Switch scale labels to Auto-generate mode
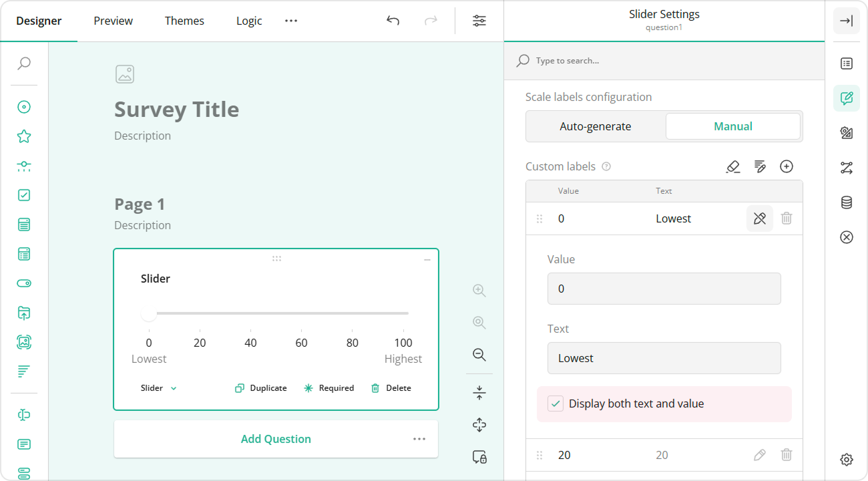 pyautogui.click(x=595, y=126)
